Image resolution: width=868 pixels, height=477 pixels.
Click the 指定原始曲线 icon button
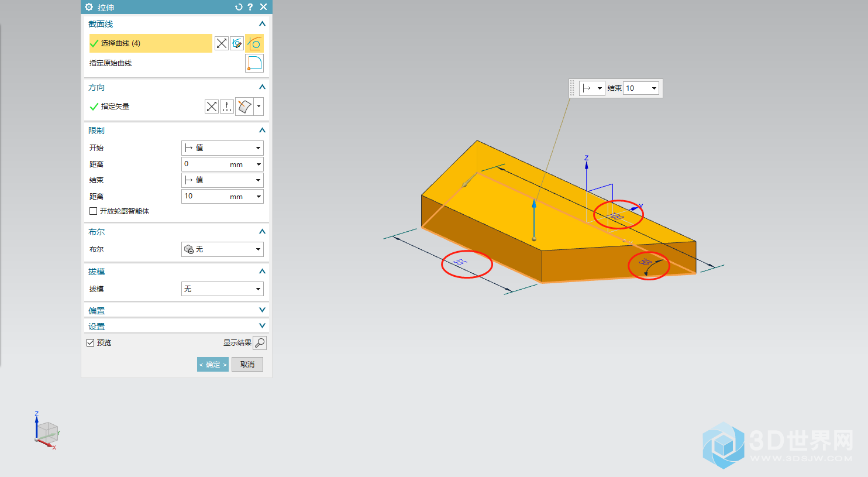tap(254, 63)
